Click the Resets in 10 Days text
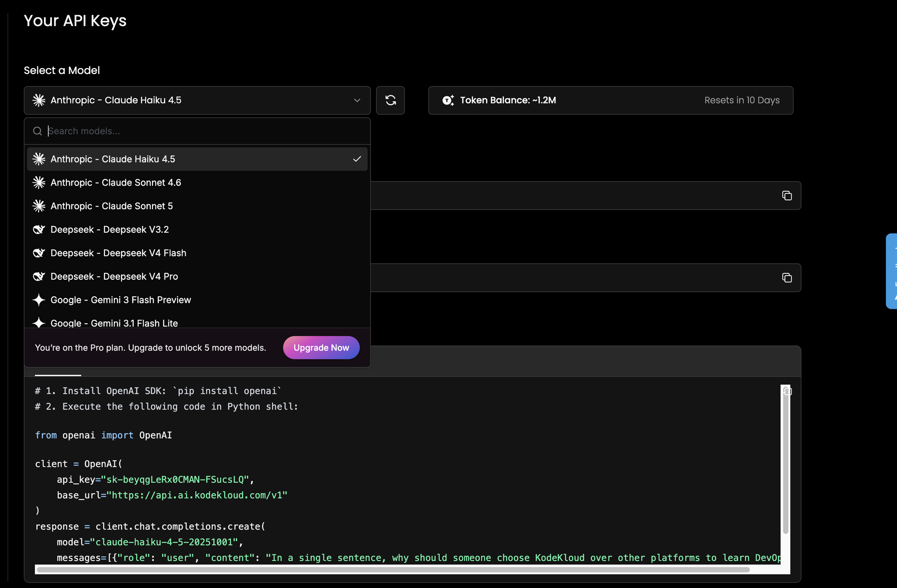This screenshot has width=897, height=588. point(742,100)
